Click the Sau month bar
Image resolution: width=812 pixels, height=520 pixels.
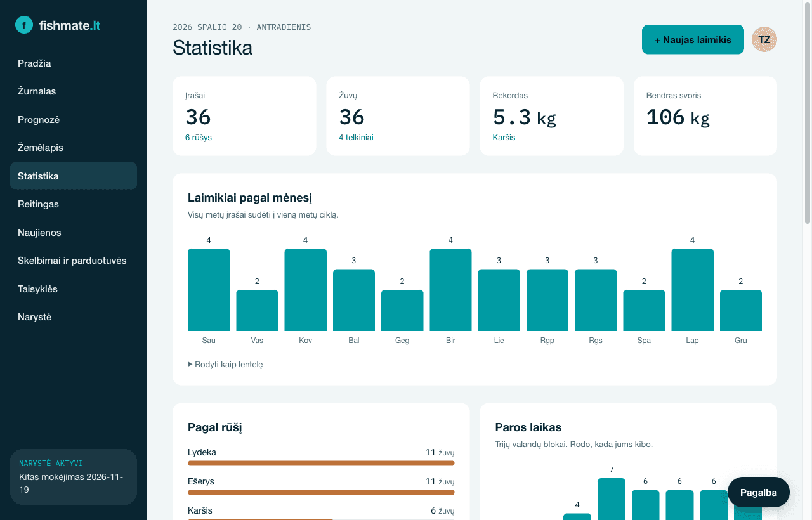coord(209,290)
